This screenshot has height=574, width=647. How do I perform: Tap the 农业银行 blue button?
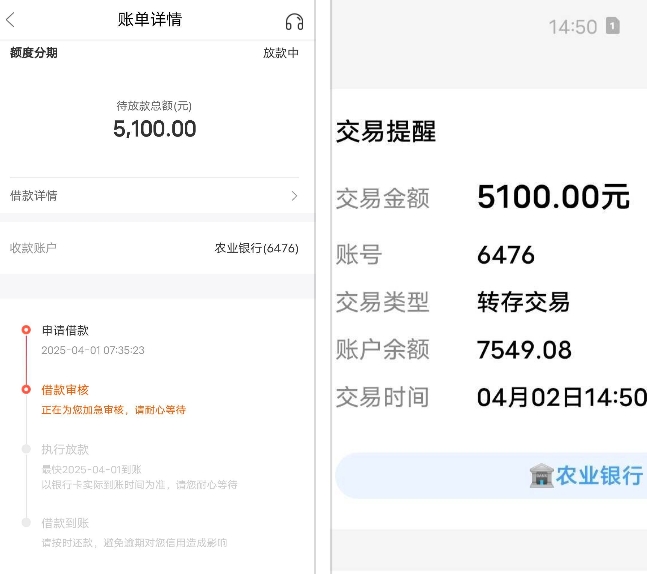[x=491, y=475]
